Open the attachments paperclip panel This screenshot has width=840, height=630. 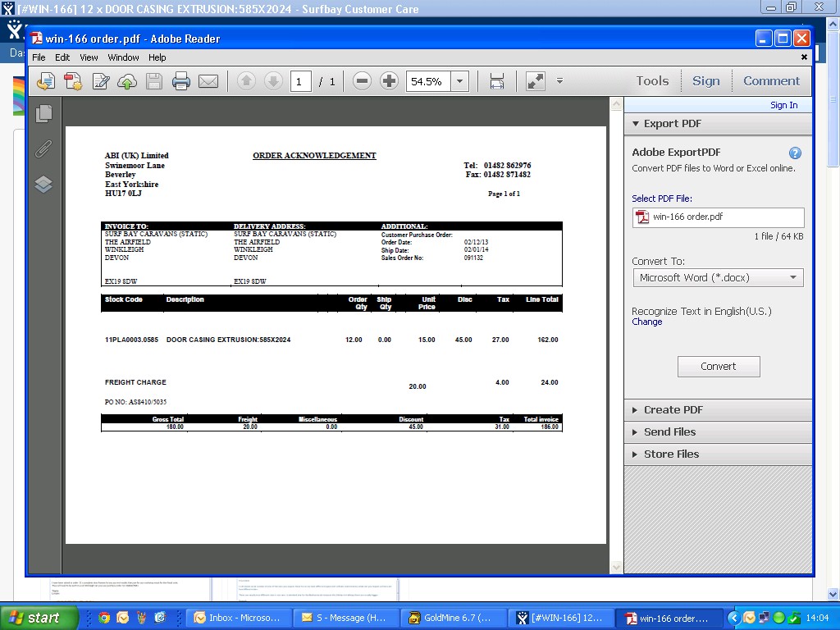point(44,148)
